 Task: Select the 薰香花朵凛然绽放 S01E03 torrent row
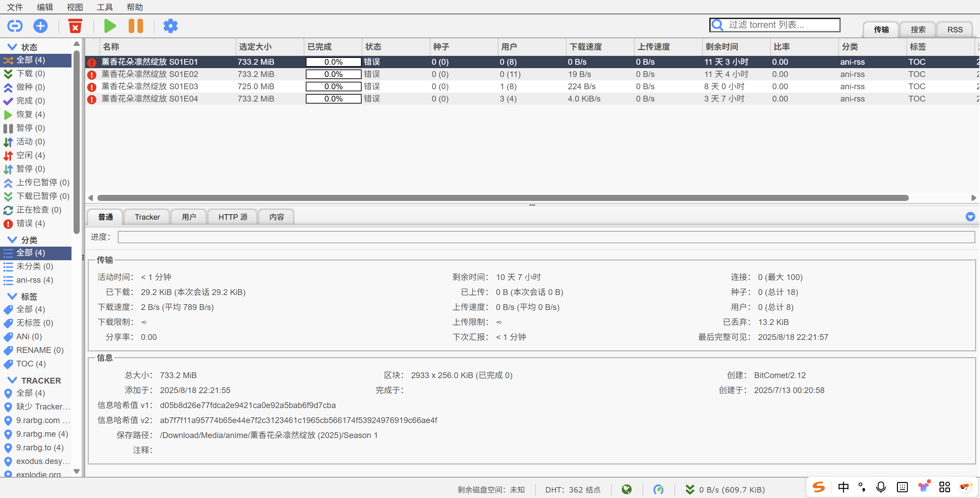[x=532, y=87]
